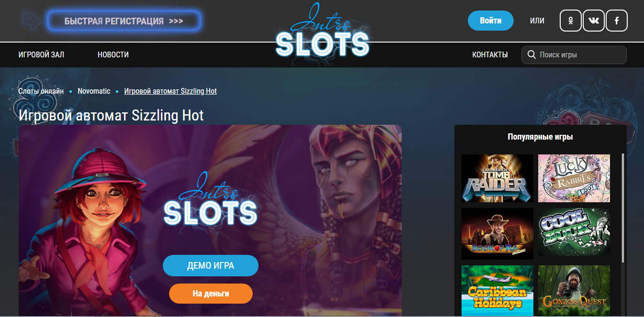644x317 pixels.
Task: Open the Cool Buck game thumbnail
Action: pos(574,232)
